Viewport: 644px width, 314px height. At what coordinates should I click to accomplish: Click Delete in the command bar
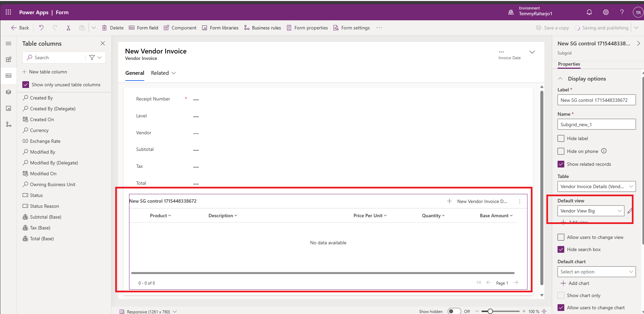[x=113, y=28]
